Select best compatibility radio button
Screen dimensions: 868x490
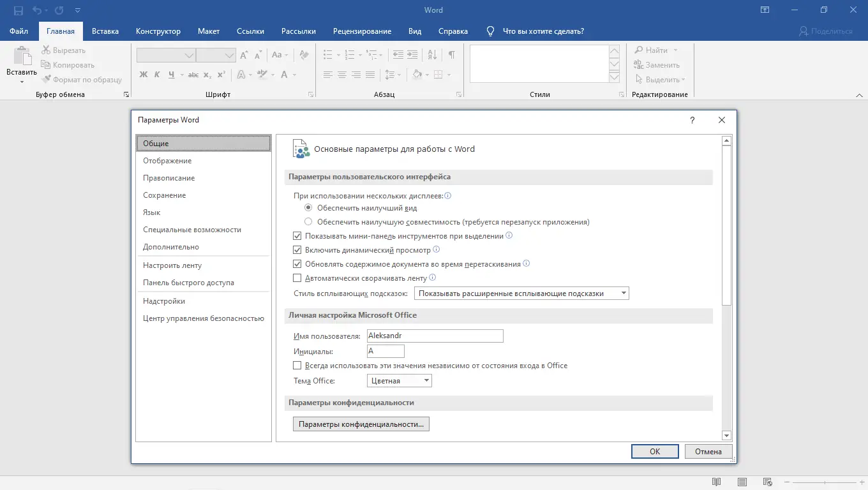[x=308, y=221]
